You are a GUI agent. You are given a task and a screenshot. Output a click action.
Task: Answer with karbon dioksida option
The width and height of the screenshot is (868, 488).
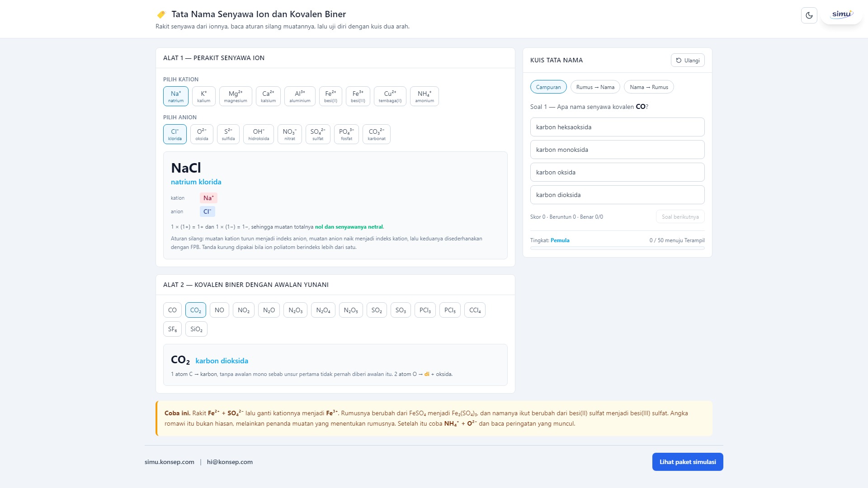[617, 195]
